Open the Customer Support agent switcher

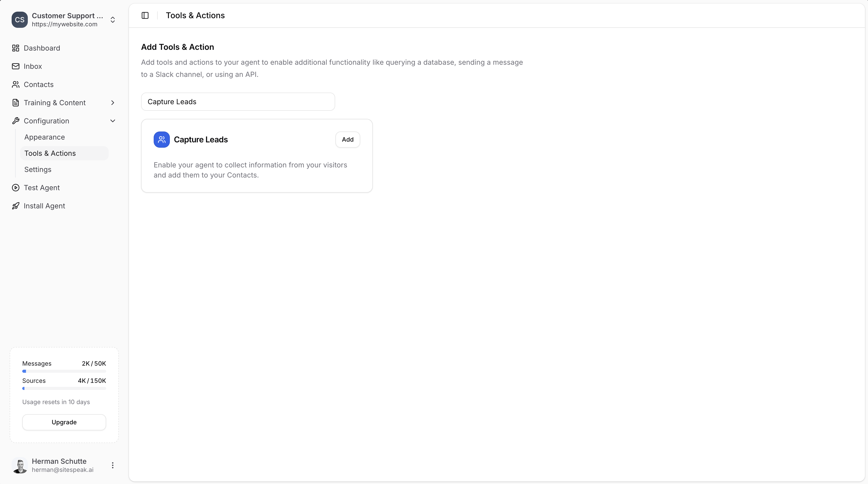tap(112, 20)
